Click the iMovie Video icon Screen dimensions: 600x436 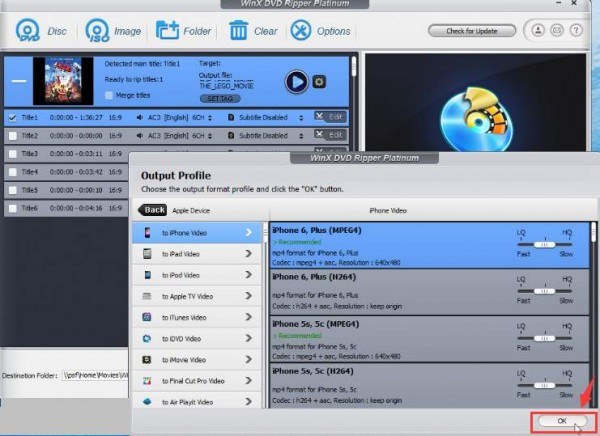click(147, 359)
